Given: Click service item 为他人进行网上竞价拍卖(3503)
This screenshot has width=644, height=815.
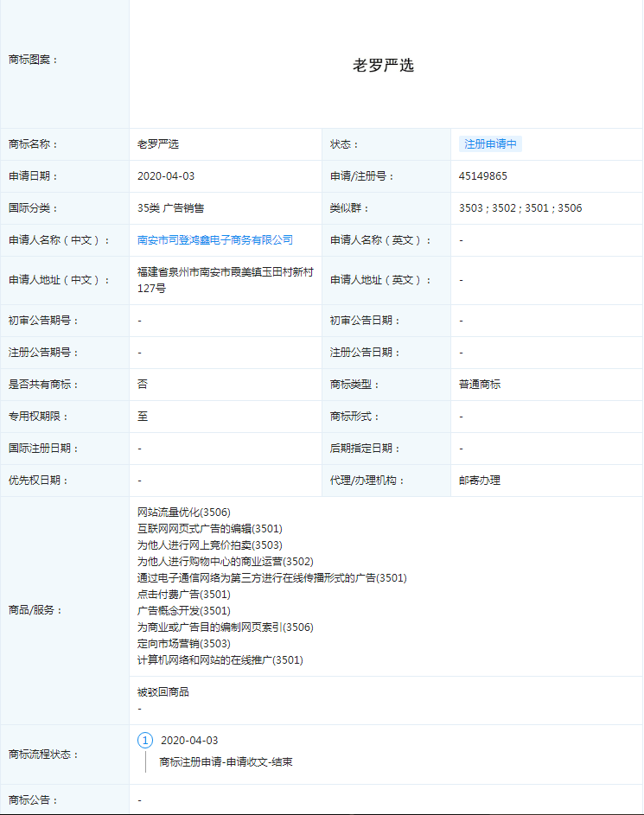Looking at the screenshot, I should coord(209,545).
